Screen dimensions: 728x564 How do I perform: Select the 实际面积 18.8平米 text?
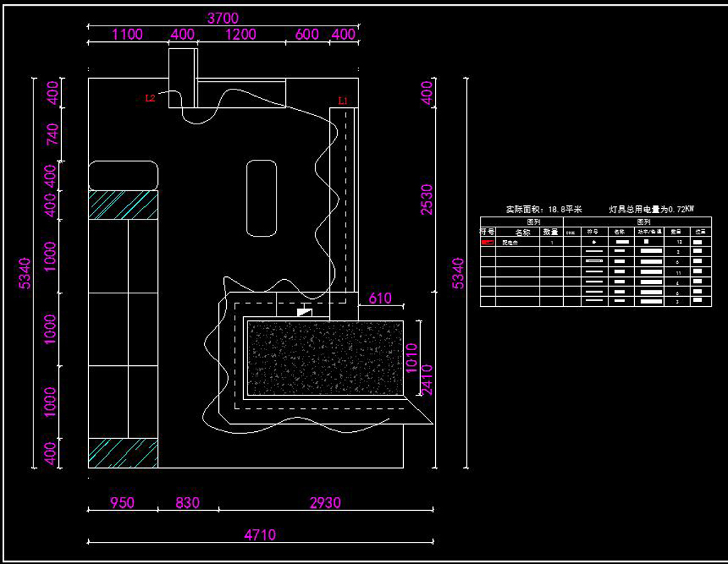(544, 210)
